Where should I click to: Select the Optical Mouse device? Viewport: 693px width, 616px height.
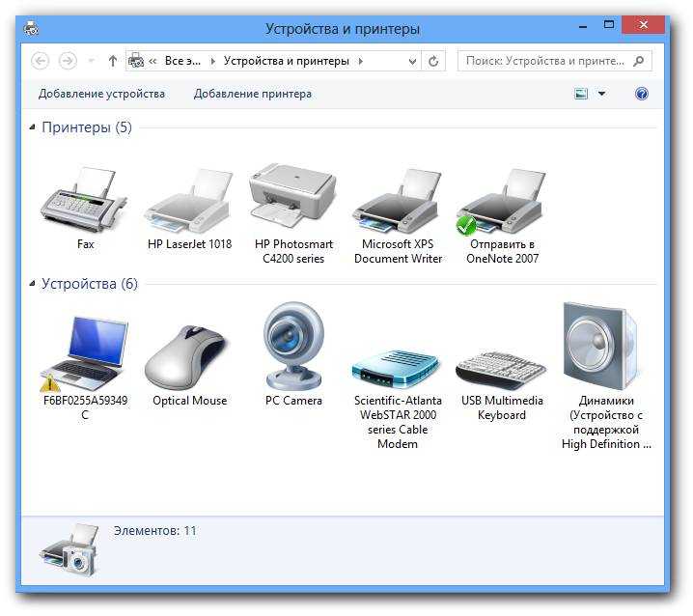[x=188, y=357]
